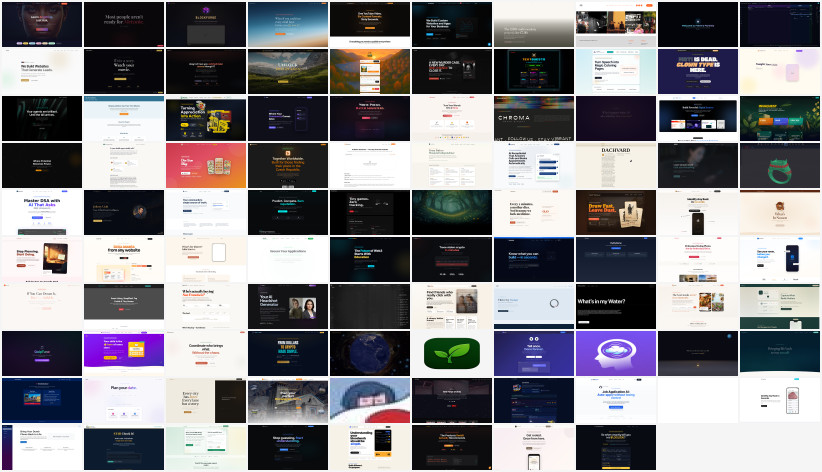Select the autumn lake sunset thumbnail
Image resolution: width=822 pixels, height=472 pixels.
click(x=370, y=72)
